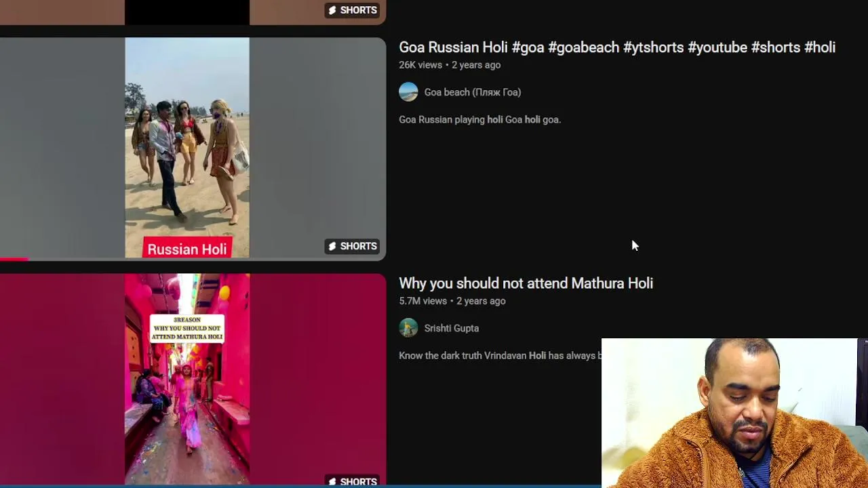Open the Srishti Gupta channel name

point(451,328)
